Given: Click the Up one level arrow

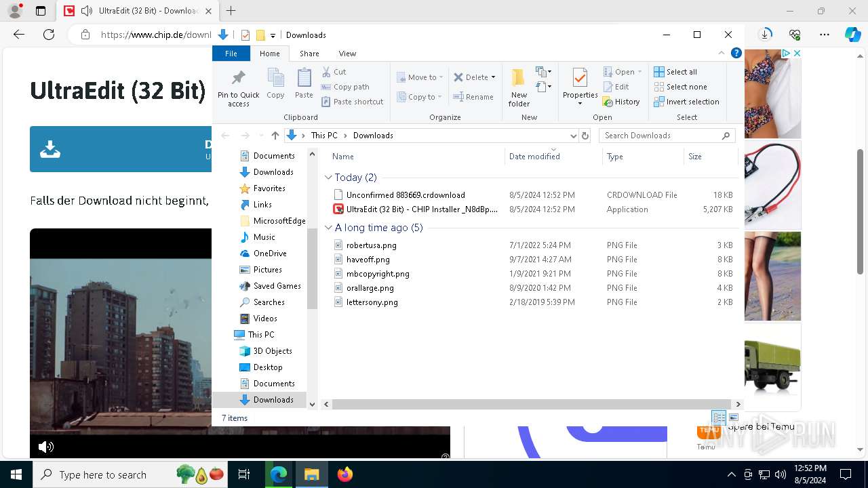Looking at the screenshot, I should tap(275, 136).
